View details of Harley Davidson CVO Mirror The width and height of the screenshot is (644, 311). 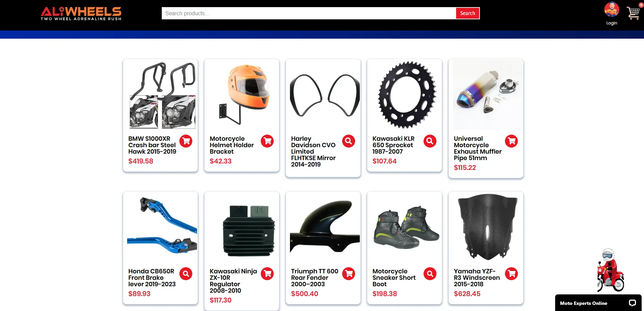349,141
